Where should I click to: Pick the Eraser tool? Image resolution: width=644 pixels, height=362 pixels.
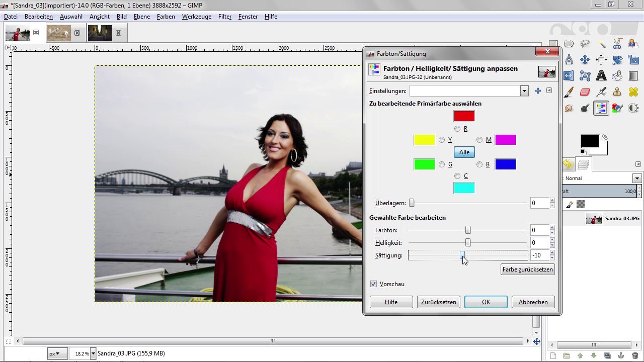click(x=585, y=92)
